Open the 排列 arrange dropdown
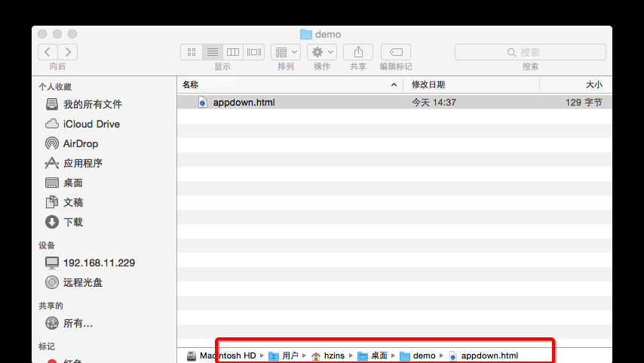This screenshot has width=644, height=363. pos(286,52)
